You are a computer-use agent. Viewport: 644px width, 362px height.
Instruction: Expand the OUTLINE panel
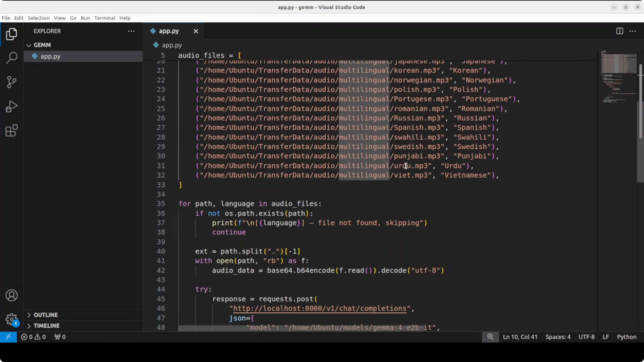point(45,315)
